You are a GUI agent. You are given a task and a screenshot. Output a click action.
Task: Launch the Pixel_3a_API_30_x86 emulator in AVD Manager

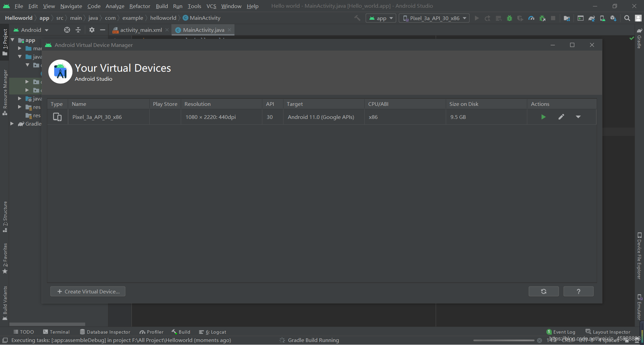pos(543,117)
